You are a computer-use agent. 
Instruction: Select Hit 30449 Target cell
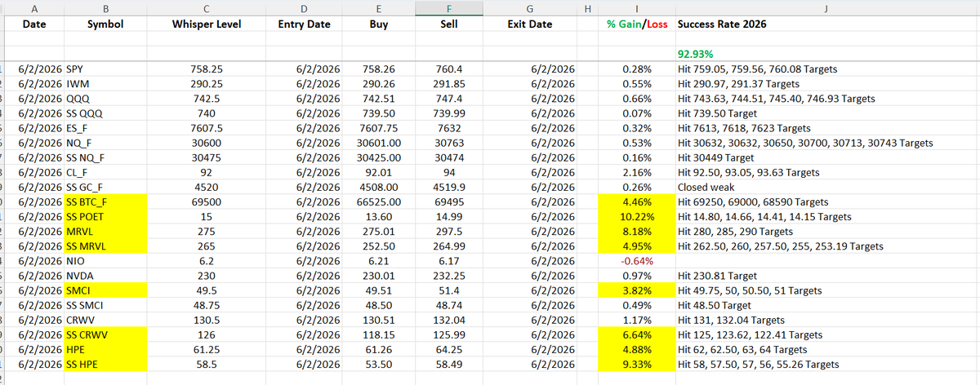(827, 157)
